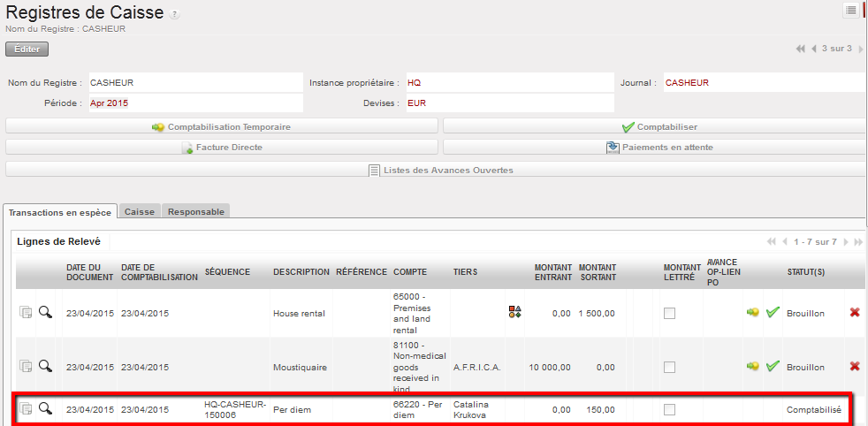Toggle Montant Lettré checkbox for House rental
868x426 pixels.
point(669,313)
